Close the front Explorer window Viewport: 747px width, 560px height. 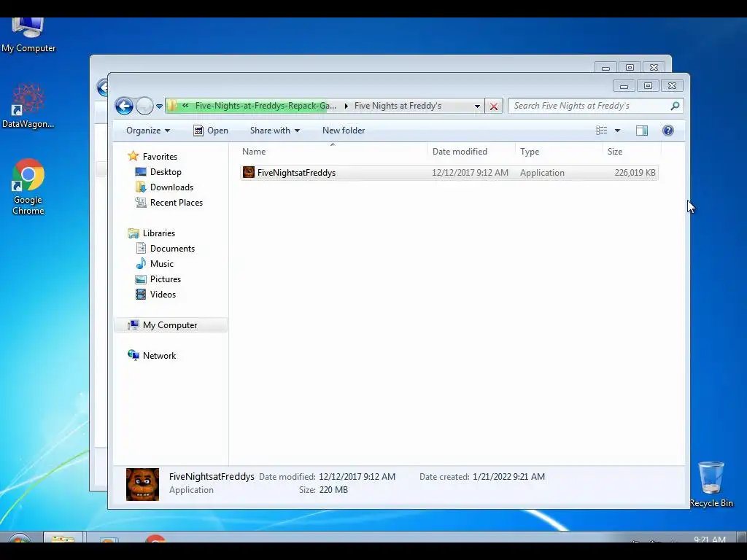point(672,86)
